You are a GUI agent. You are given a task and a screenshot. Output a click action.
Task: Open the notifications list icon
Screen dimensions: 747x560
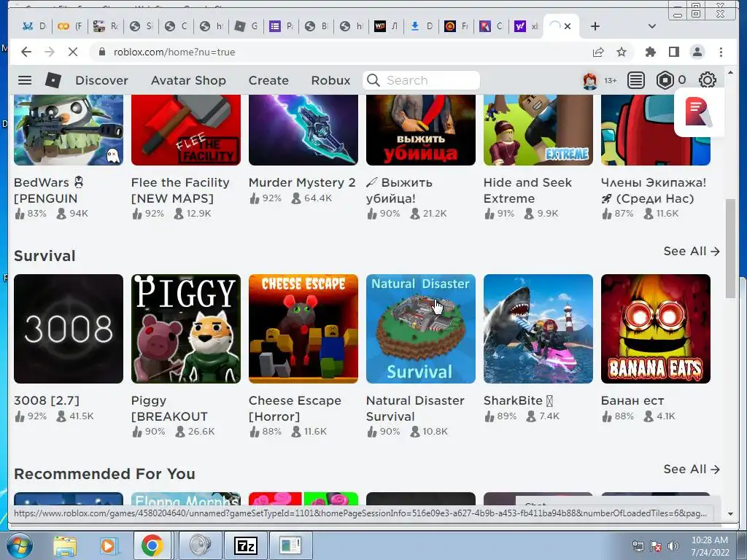click(636, 80)
